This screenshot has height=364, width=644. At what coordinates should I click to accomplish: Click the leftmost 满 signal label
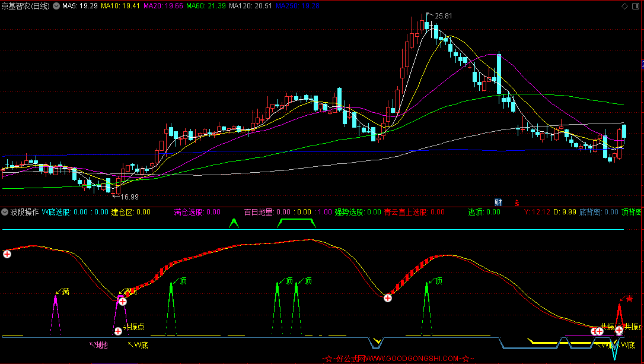(x=65, y=292)
